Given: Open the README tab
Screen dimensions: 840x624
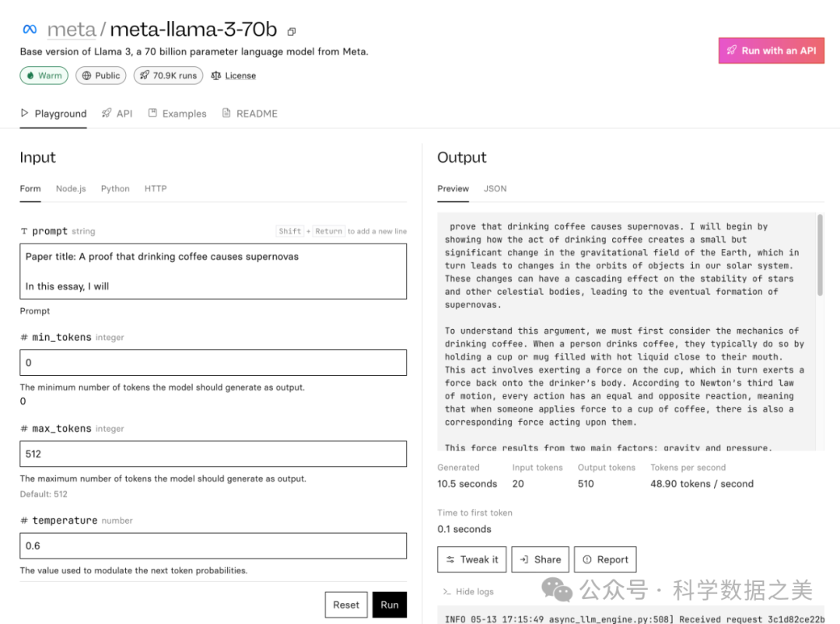Looking at the screenshot, I should click(250, 114).
